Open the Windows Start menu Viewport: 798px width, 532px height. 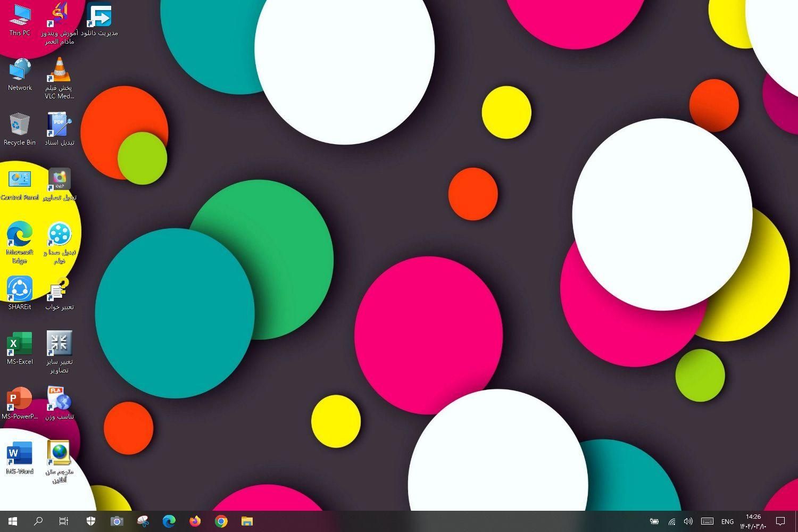click(x=13, y=521)
